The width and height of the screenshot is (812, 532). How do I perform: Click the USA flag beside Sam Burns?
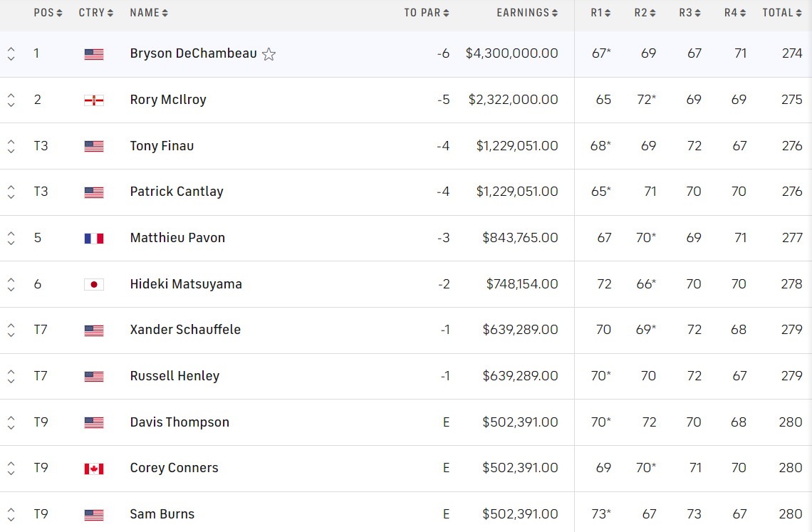tap(94, 515)
